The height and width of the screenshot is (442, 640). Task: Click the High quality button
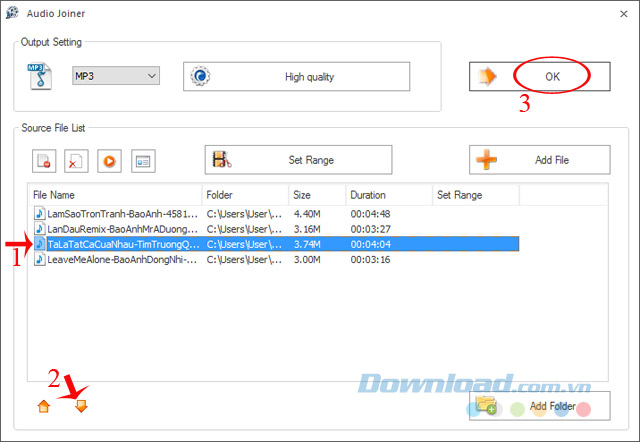coord(296,76)
